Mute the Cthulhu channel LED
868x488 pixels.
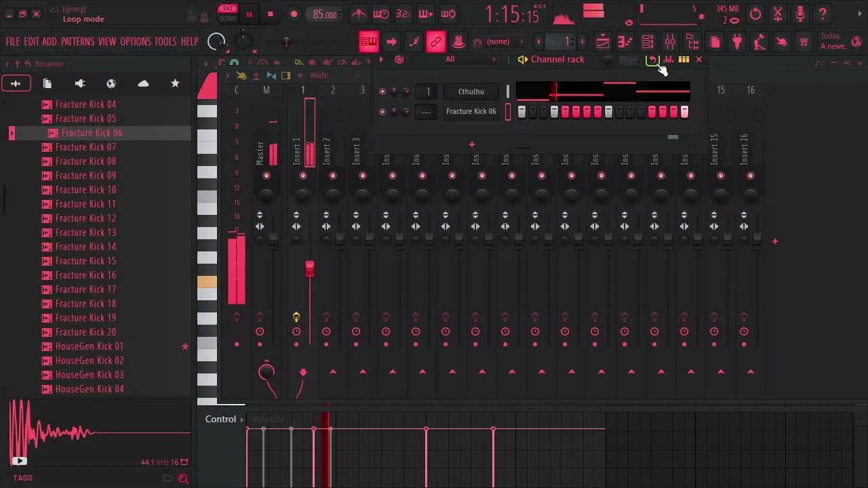pos(382,91)
